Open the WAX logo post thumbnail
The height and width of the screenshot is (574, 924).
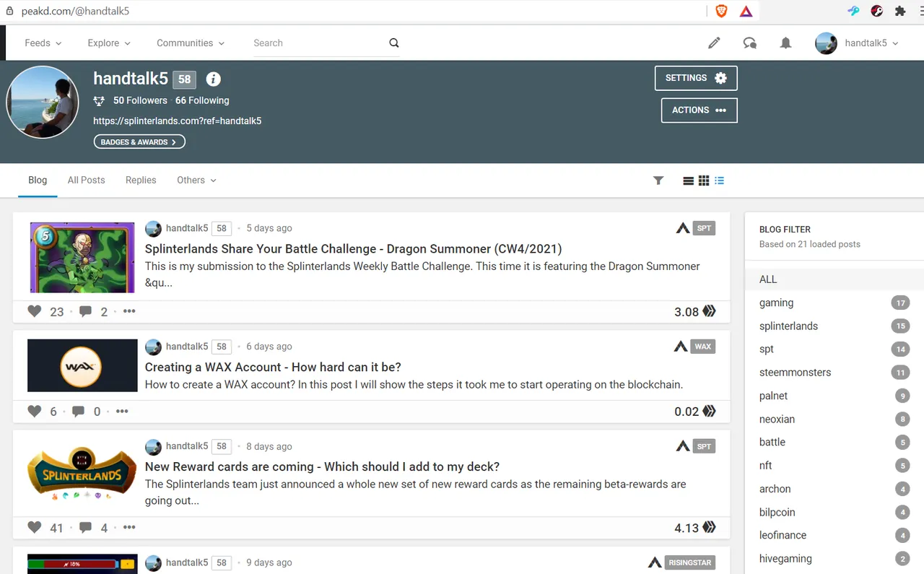pyautogui.click(x=82, y=365)
